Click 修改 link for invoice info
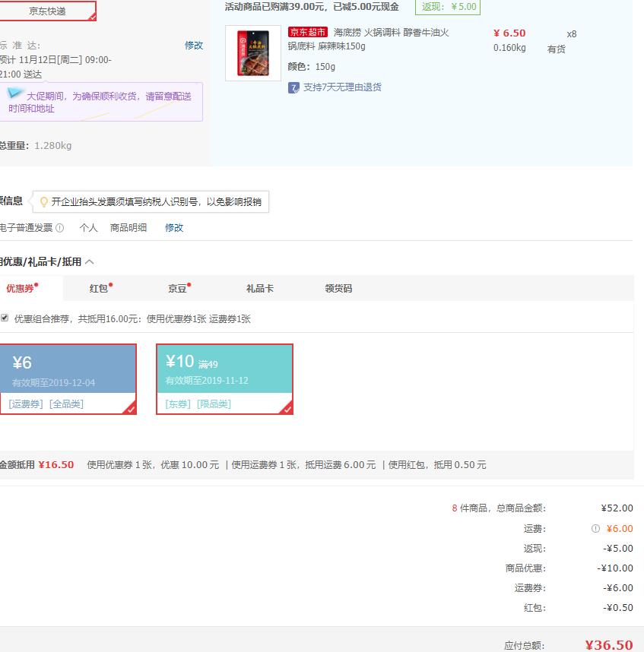Viewport: 644px width, 652px height. pyautogui.click(x=174, y=228)
